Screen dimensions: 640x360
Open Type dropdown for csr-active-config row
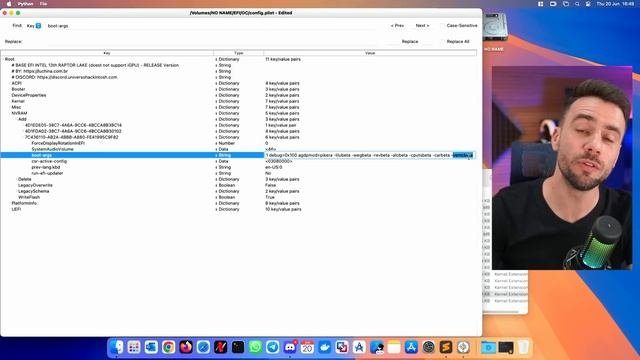pyautogui.click(x=216, y=161)
